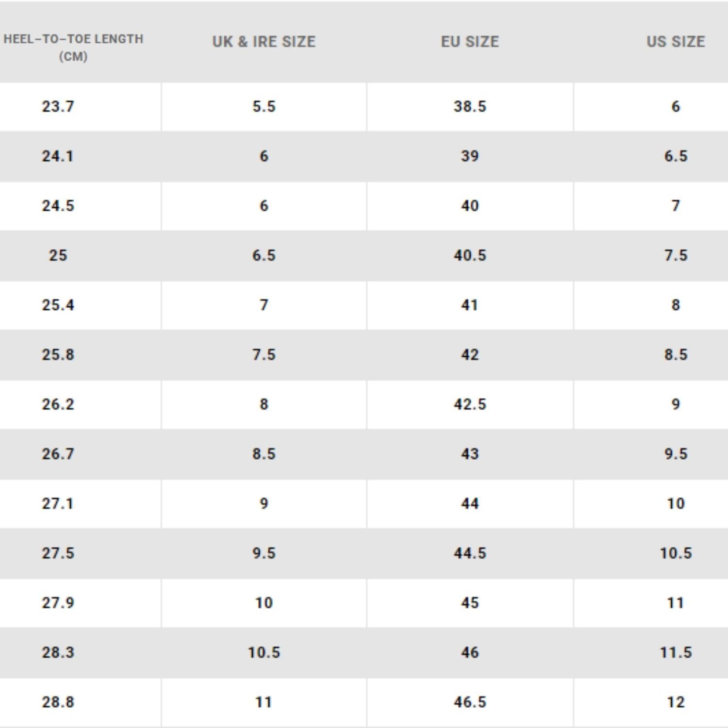Select the UK size 10.5 cell
The width and height of the screenshot is (728, 728).
point(264,653)
